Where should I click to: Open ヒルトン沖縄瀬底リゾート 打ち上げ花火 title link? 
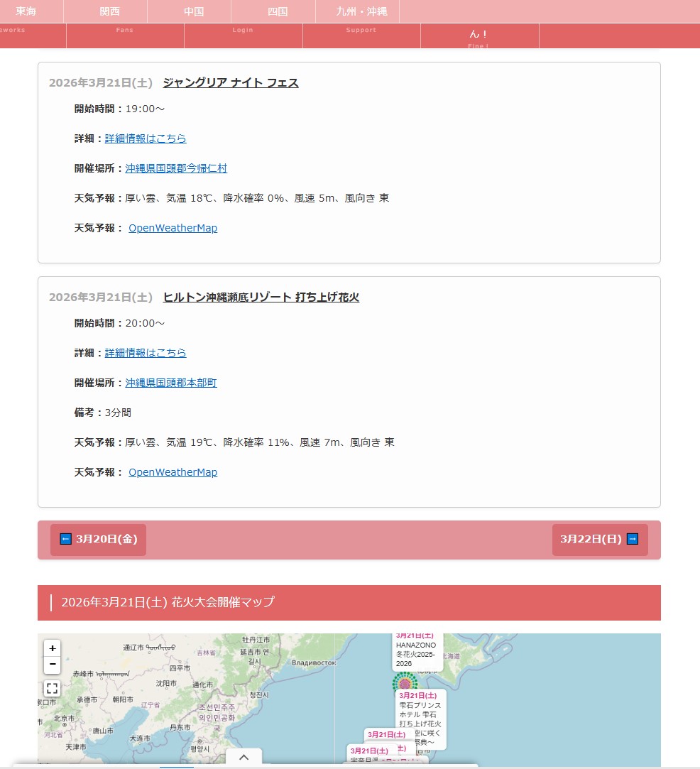[x=261, y=298]
